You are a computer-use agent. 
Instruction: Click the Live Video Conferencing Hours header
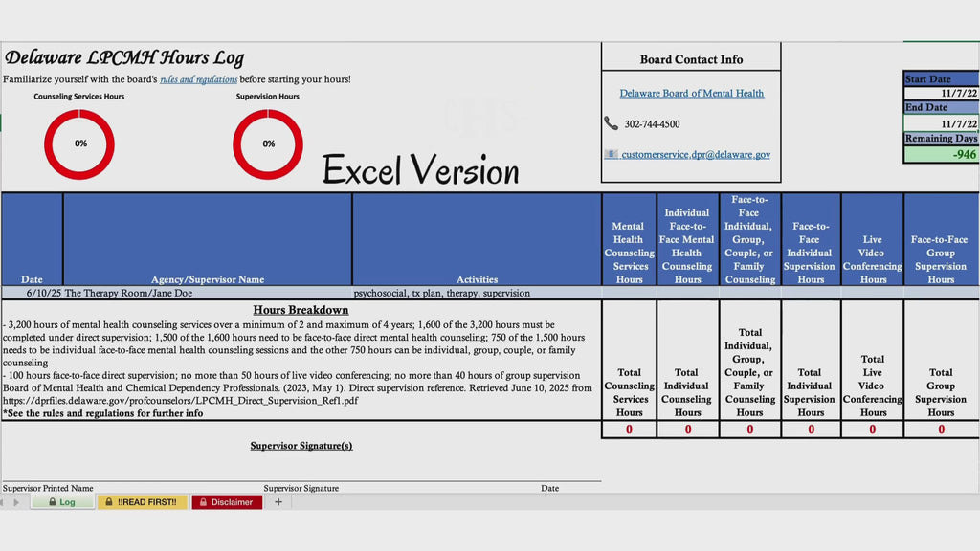[873, 239]
